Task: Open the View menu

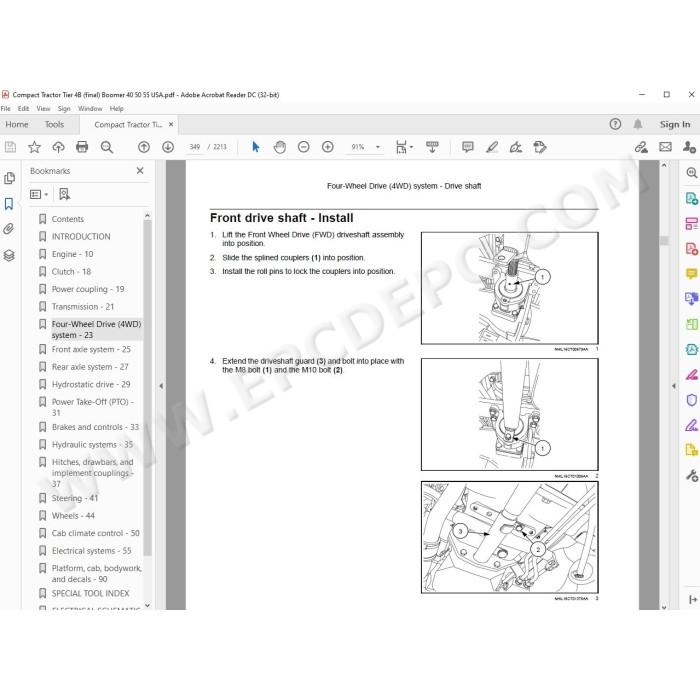Action: click(x=43, y=108)
